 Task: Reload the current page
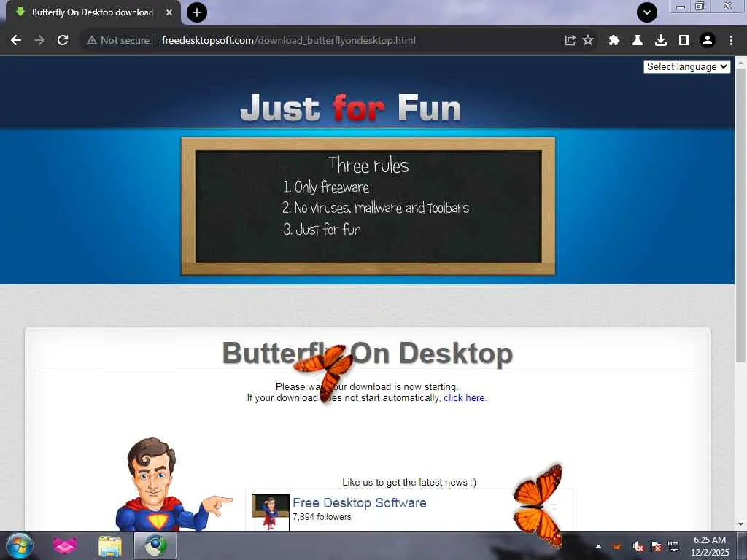[63, 41]
